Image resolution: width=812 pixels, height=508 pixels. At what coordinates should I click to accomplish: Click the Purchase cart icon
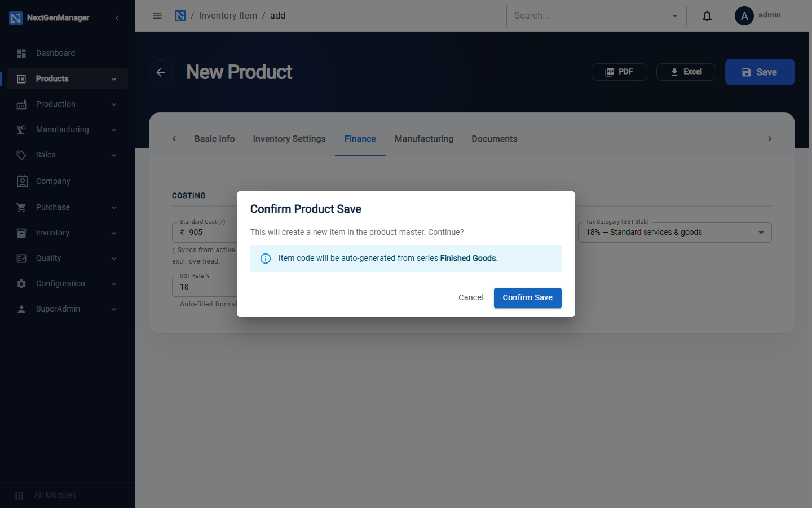point(21,208)
